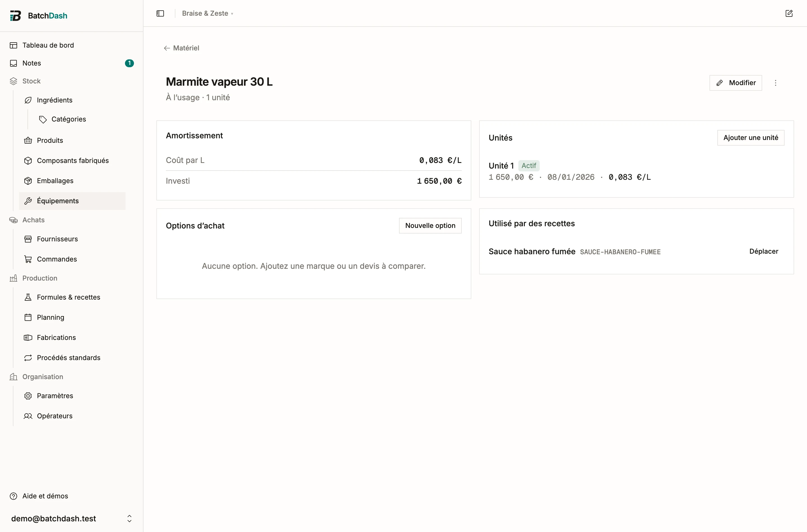The height and width of the screenshot is (532, 807).
Task: Click the Emballages package icon
Action: click(x=28, y=181)
